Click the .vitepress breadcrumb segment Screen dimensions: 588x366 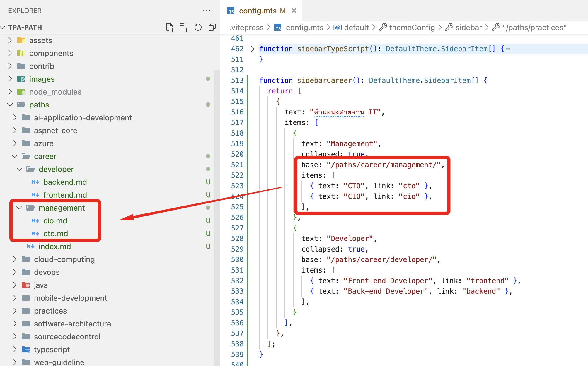pos(247,28)
